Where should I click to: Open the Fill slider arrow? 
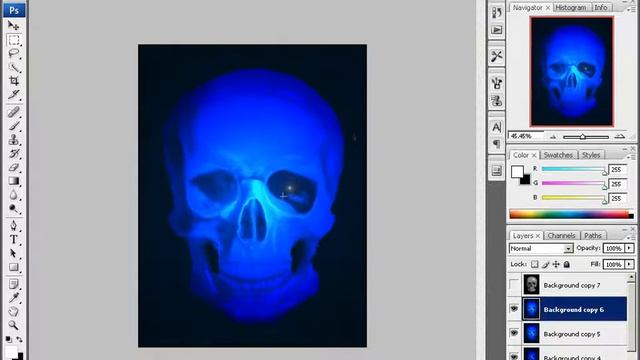(629, 264)
